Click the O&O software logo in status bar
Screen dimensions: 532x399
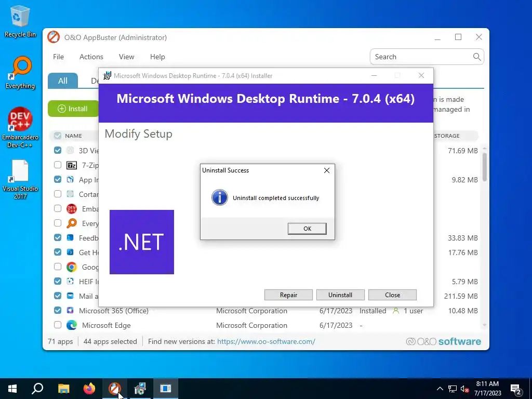(444, 341)
